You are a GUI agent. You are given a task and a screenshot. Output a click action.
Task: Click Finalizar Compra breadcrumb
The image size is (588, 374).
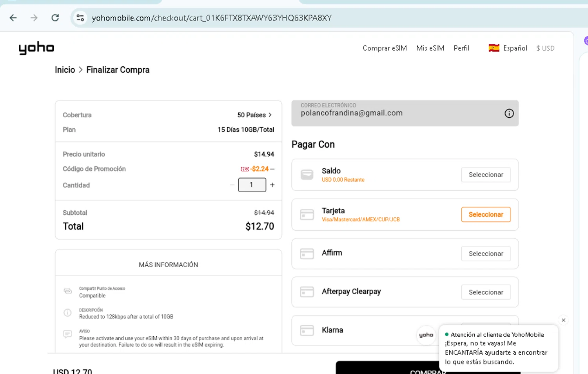pyautogui.click(x=118, y=70)
